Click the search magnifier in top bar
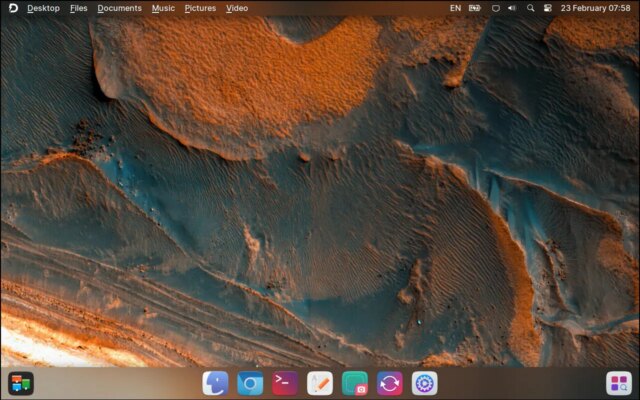 click(x=529, y=8)
